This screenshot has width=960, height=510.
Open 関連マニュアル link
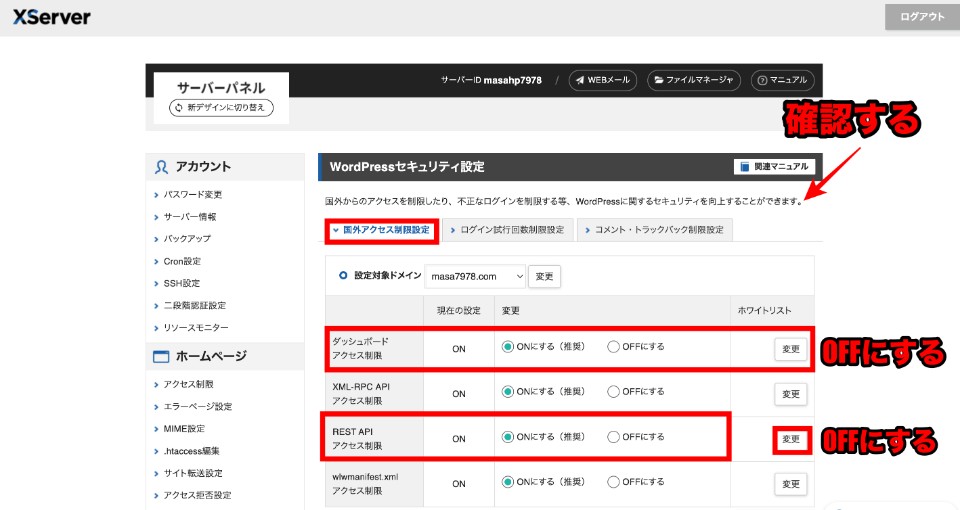(x=774, y=167)
